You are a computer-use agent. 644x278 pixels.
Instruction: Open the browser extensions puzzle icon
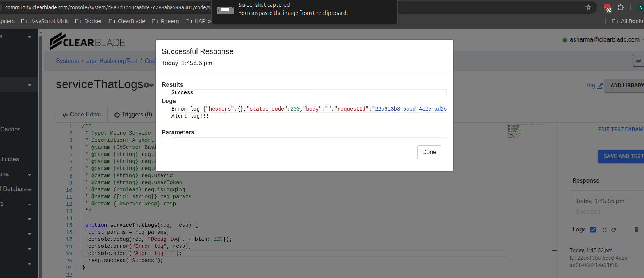621,7
